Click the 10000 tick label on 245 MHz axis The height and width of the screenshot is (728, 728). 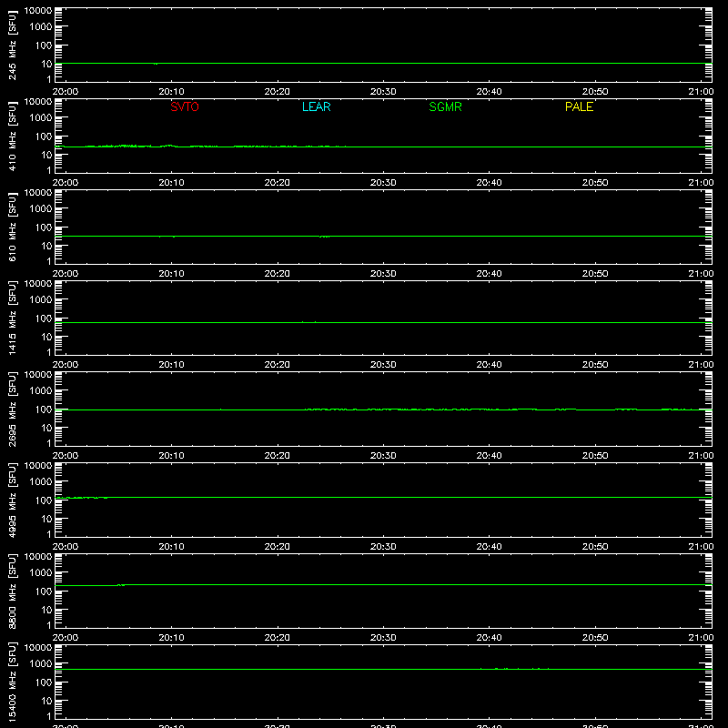pos(38,11)
